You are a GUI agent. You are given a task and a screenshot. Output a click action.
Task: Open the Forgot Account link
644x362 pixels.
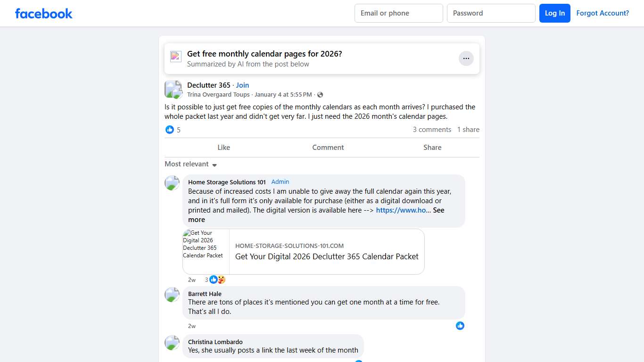pos(602,13)
